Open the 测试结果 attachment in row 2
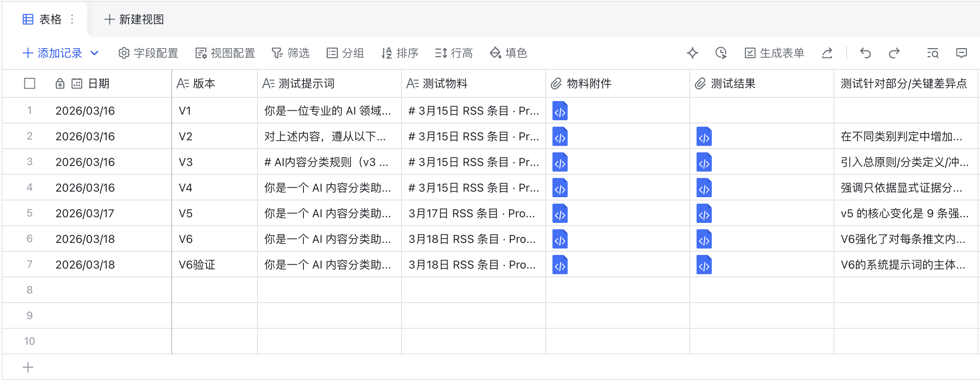 tap(704, 136)
